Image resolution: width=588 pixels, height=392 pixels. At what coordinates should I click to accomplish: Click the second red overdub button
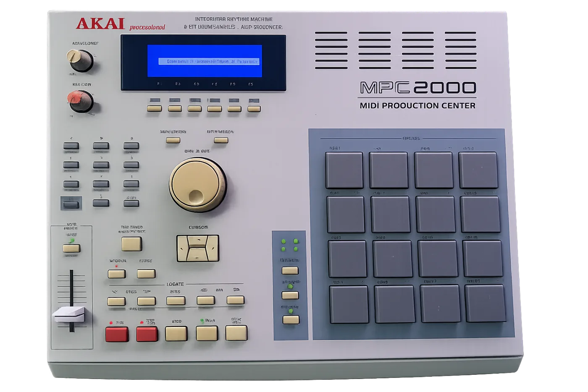tap(147, 334)
